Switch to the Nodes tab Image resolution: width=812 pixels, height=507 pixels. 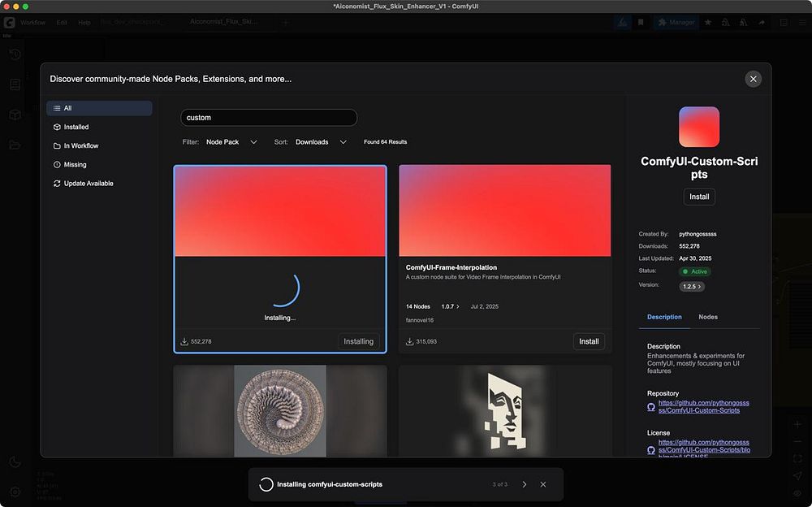[x=708, y=317]
